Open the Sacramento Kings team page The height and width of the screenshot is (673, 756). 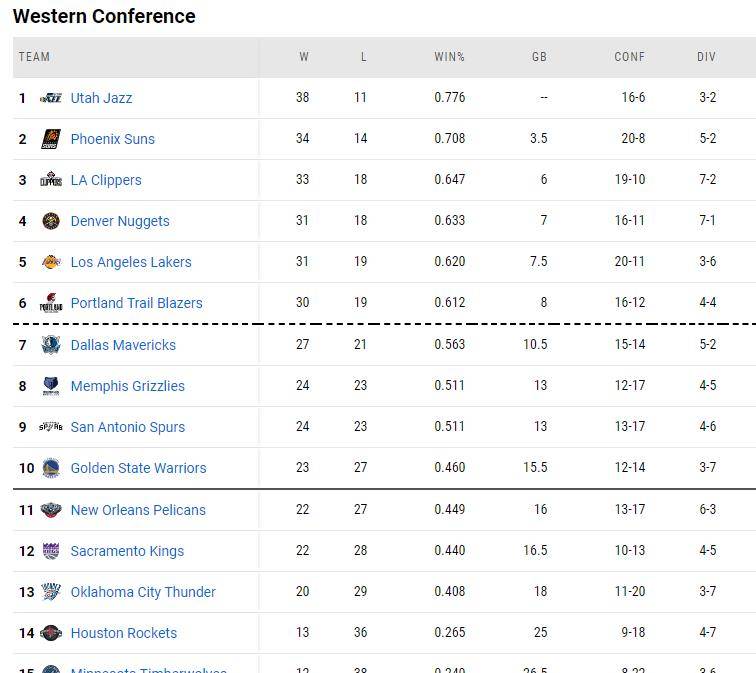[x=127, y=551]
